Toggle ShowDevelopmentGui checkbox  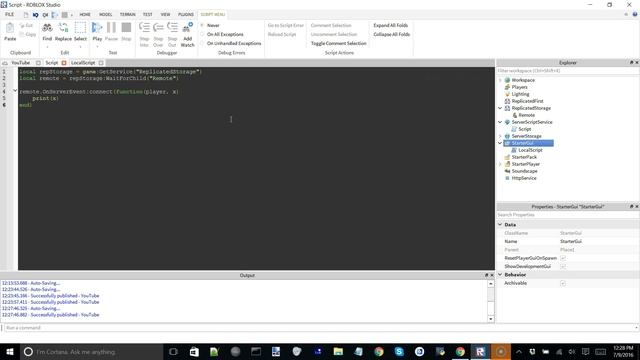tap(563, 267)
